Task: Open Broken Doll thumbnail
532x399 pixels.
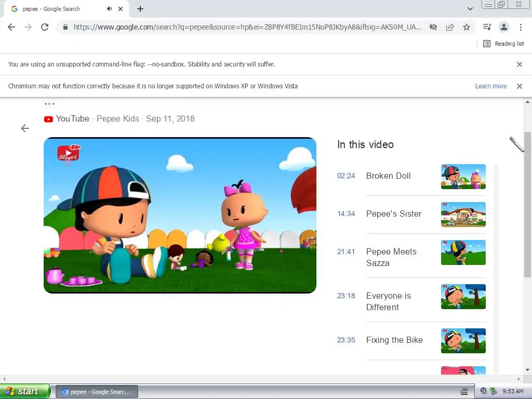Action: click(463, 177)
